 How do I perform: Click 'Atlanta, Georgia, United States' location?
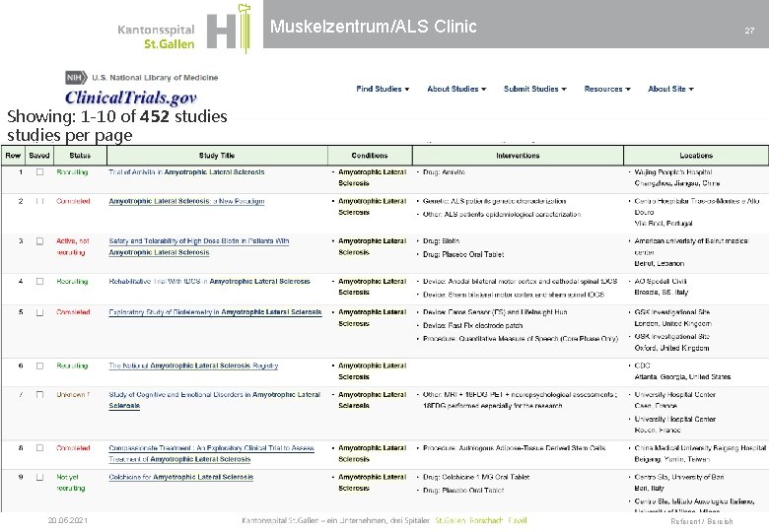682,376
